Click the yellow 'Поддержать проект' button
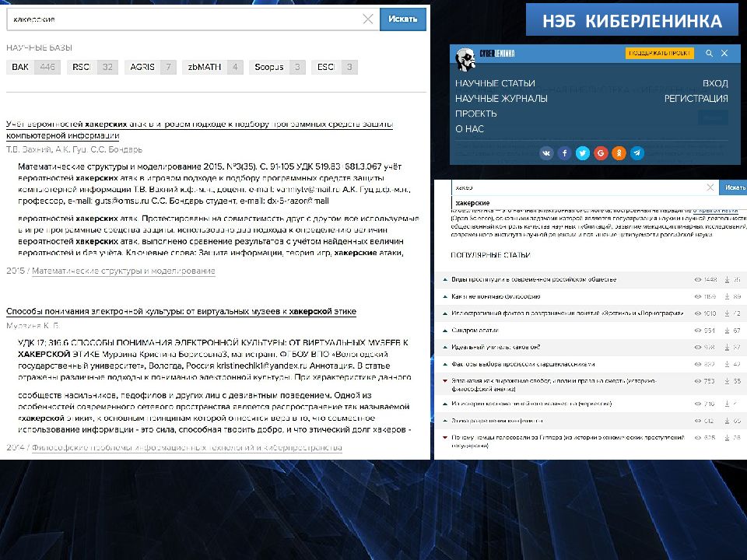The image size is (747, 560). pos(659,54)
